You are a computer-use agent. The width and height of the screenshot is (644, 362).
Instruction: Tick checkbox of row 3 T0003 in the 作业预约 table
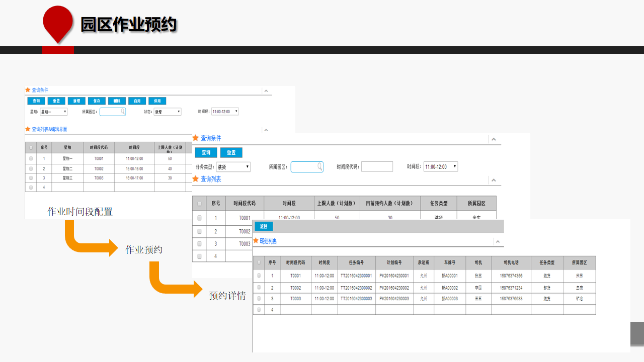pos(199,244)
